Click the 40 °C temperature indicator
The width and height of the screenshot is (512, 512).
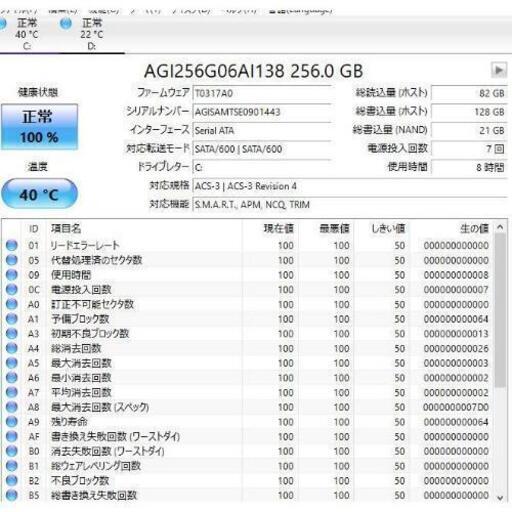(39, 194)
